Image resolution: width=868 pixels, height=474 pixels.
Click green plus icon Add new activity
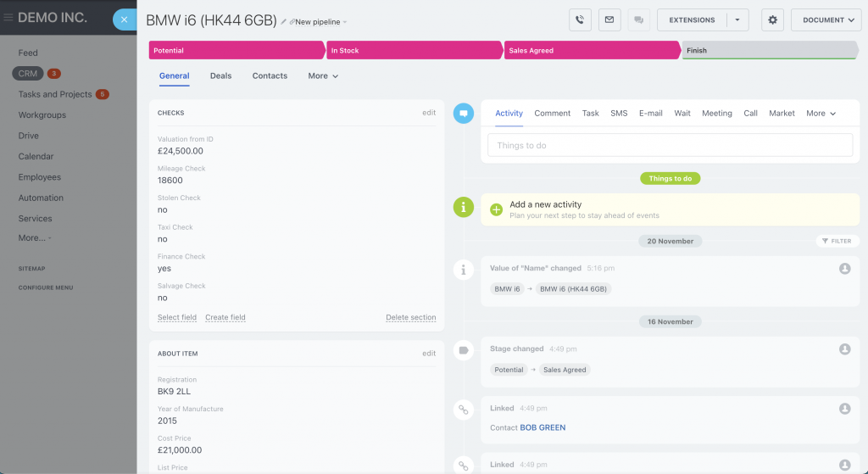(x=496, y=210)
